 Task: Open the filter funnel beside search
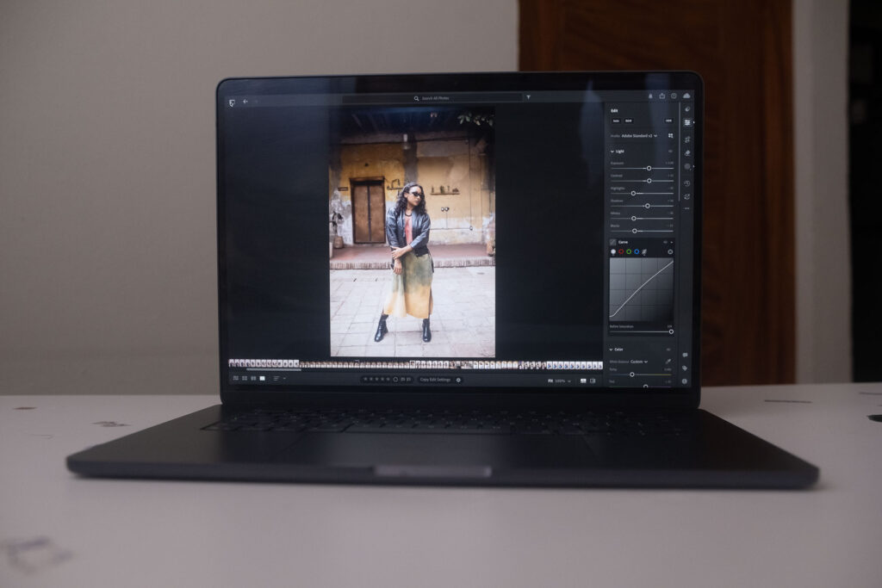528,98
